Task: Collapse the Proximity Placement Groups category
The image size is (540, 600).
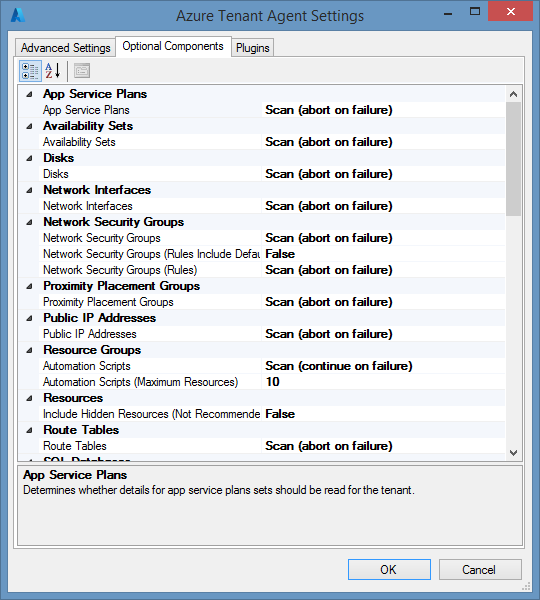Action: pos(29,286)
